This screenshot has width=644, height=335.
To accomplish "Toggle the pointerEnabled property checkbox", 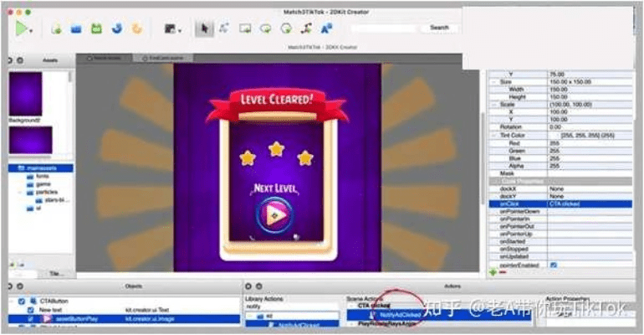I will [x=553, y=265].
